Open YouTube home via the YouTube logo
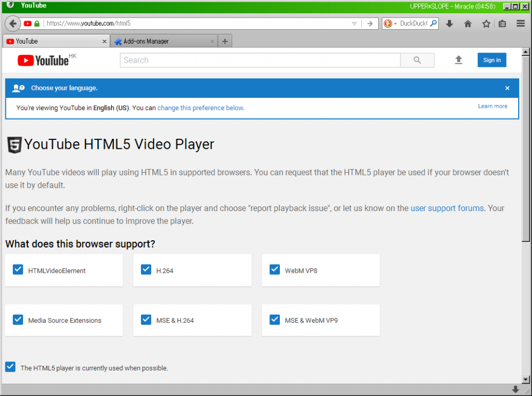 (x=43, y=60)
